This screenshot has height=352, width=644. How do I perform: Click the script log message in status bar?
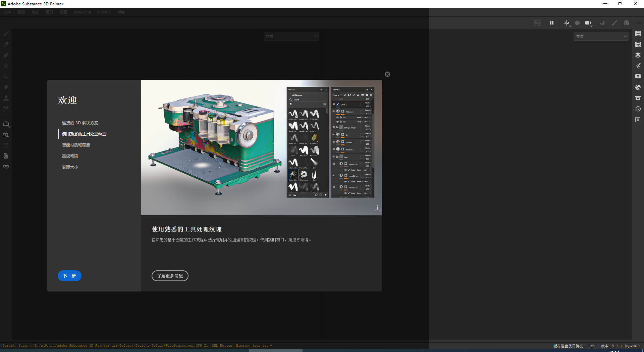point(136,345)
